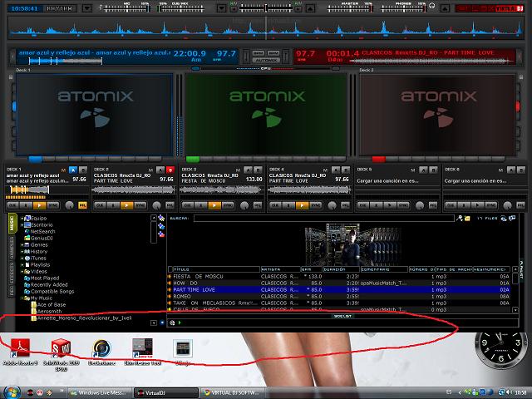This screenshot has height=399, width=532.
Task: Open the SAMPLES side tab
Action: pos(12,248)
